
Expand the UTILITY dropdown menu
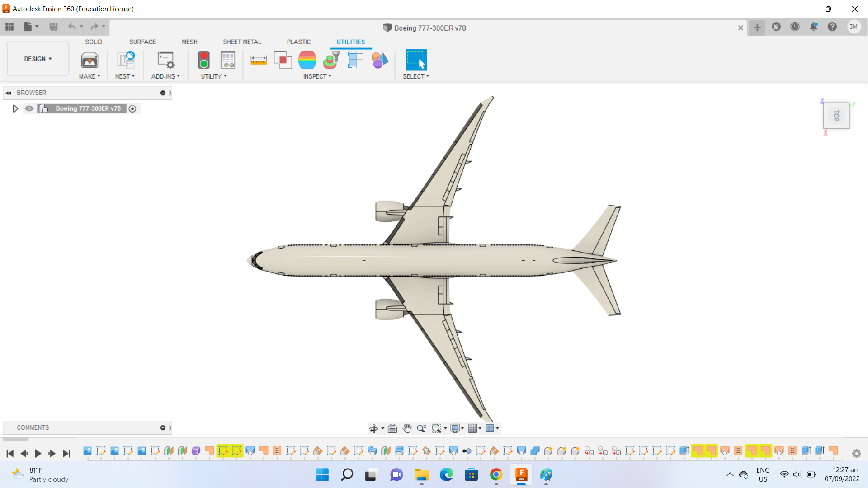tap(214, 76)
